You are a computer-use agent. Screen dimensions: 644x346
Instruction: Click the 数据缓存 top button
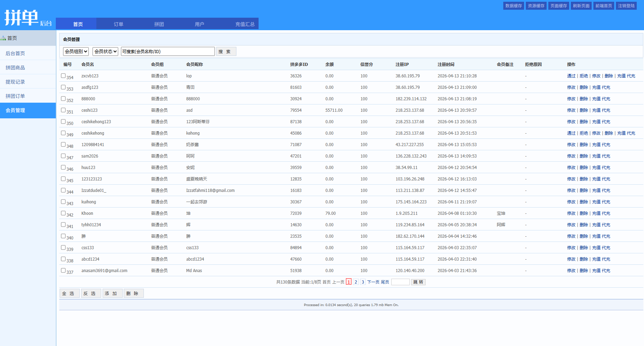(x=513, y=6)
